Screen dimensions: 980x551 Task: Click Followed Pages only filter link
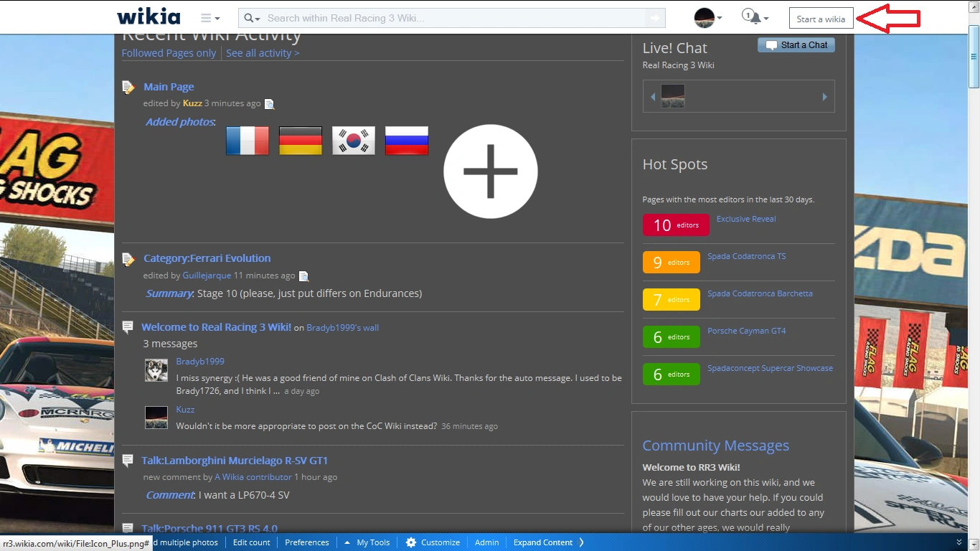[169, 53]
